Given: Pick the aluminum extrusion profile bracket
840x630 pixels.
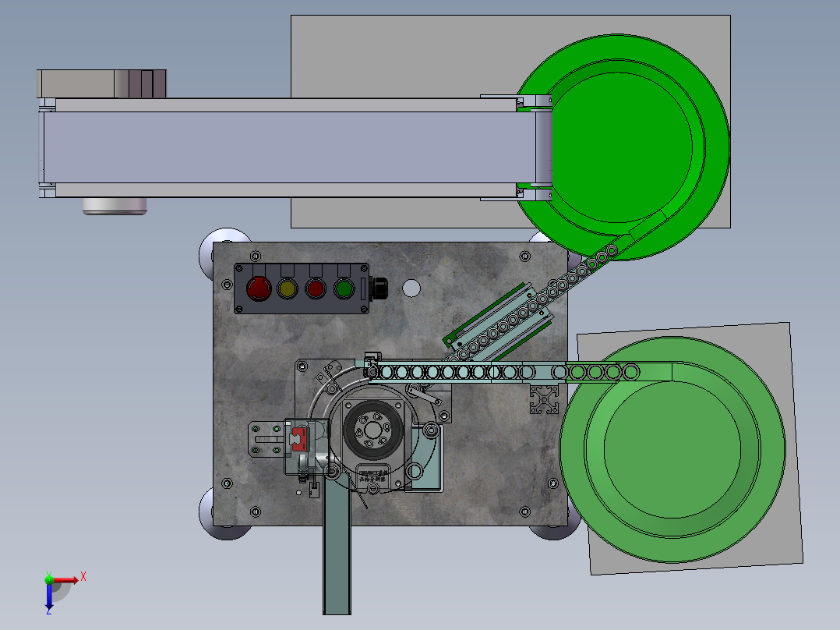Looking at the screenshot, I should [x=544, y=399].
